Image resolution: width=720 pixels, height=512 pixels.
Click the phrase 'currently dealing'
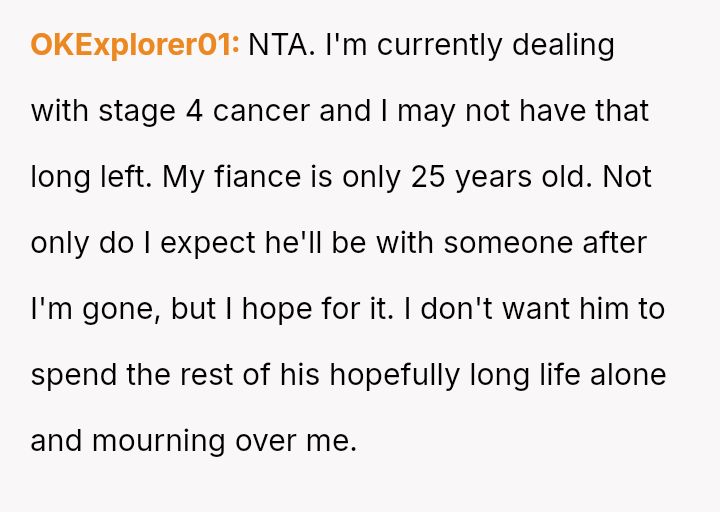[488, 45]
